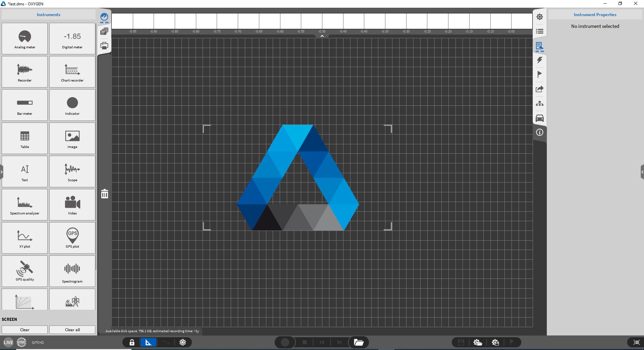Add a Chart recorder instrument
The image size is (644, 350).
pyautogui.click(x=72, y=72)
